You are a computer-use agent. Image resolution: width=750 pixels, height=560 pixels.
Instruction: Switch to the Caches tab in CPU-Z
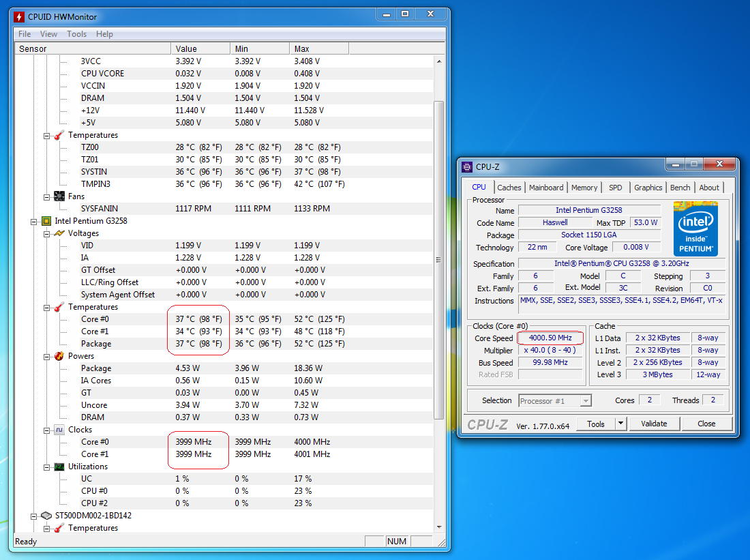tap(509, 188)
